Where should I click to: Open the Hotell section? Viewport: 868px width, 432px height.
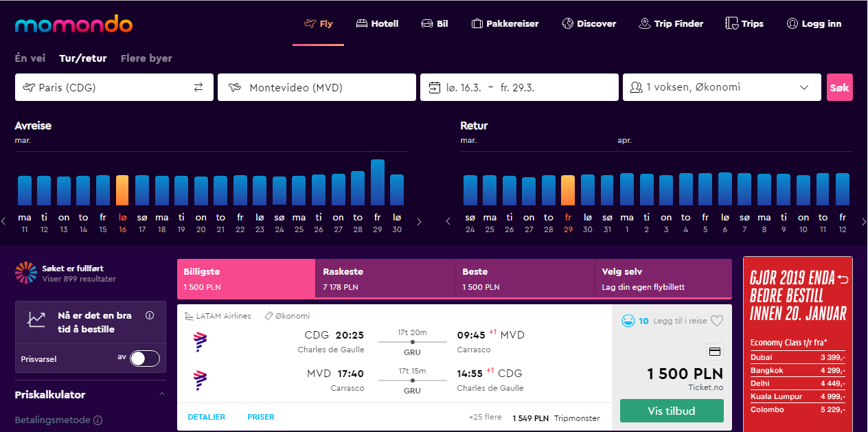(377, 23)
